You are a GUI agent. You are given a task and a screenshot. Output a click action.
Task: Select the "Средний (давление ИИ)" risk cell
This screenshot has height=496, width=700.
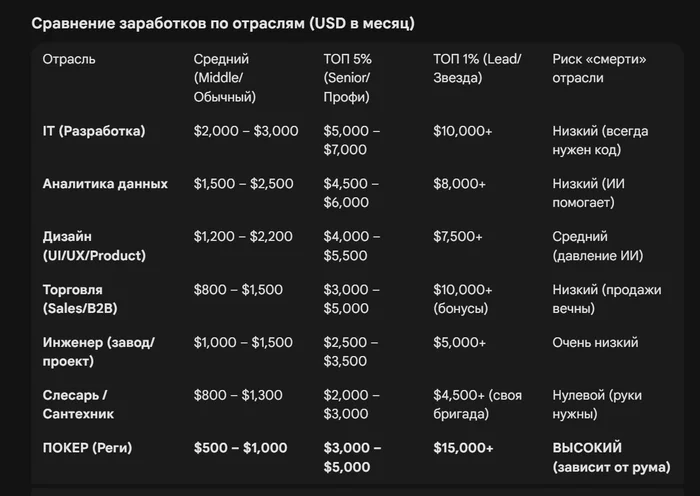(x=597, y=246)
